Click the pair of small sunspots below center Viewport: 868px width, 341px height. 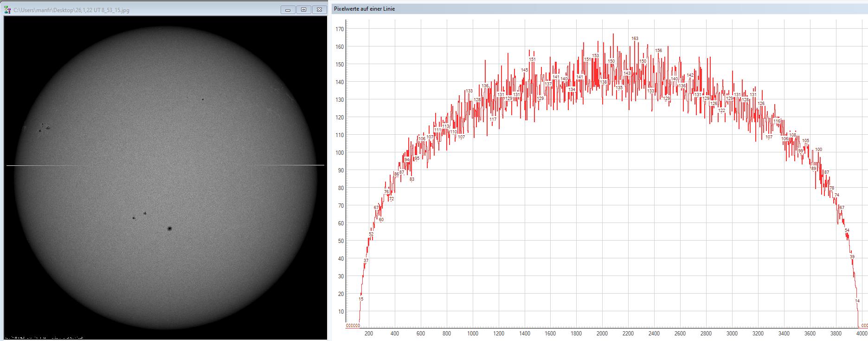(x=140, y=216)
